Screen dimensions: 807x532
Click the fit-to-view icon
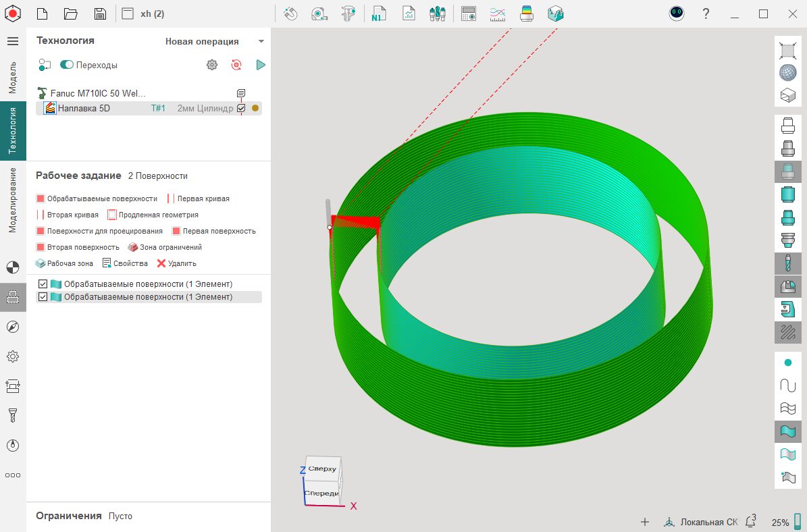(787, 50)
